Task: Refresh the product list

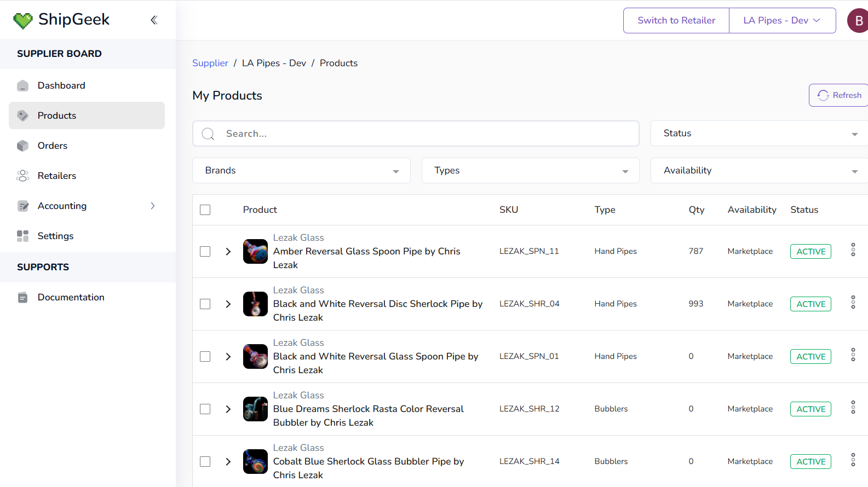Action: coord(838,95)
